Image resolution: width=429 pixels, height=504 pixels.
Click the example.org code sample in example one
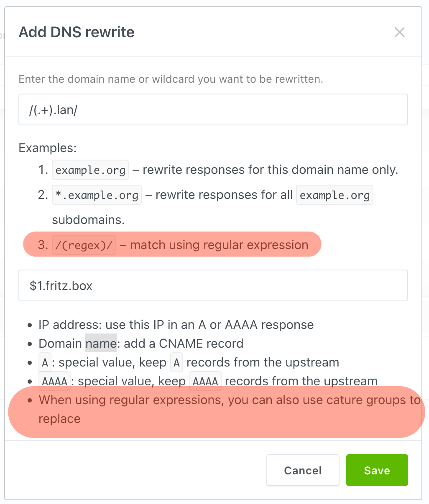90,170
